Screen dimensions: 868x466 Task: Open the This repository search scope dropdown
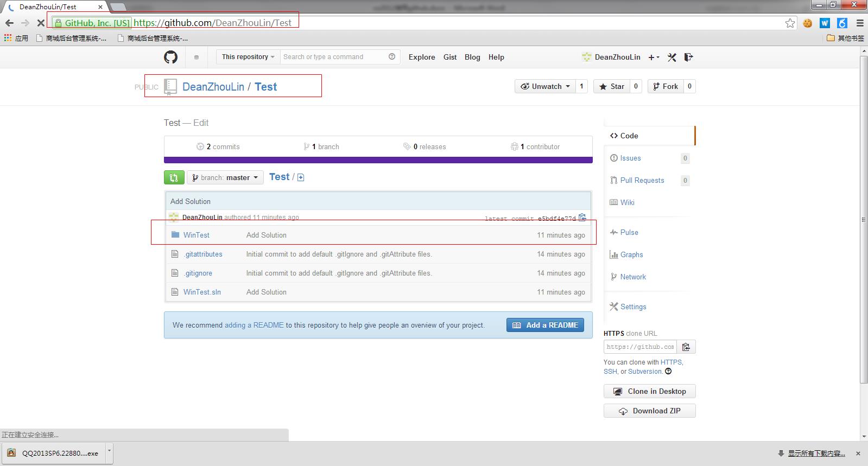(248, 57)
